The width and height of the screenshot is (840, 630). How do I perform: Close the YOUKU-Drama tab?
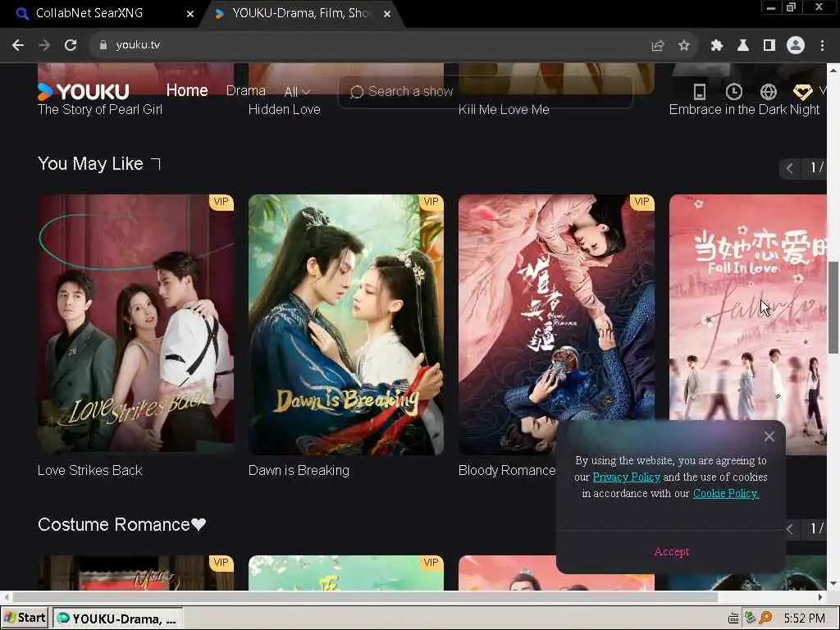387,14
